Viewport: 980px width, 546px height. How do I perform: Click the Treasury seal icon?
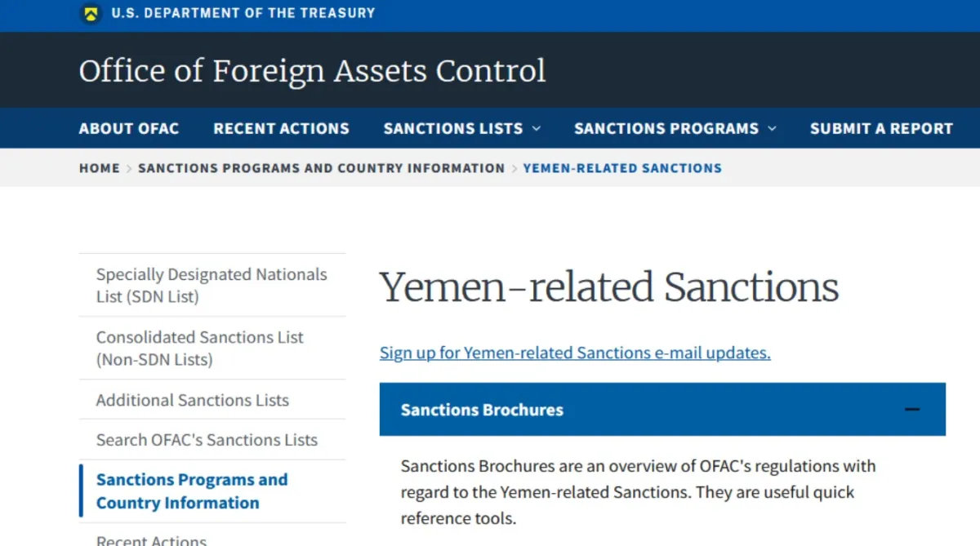point(91,13)
